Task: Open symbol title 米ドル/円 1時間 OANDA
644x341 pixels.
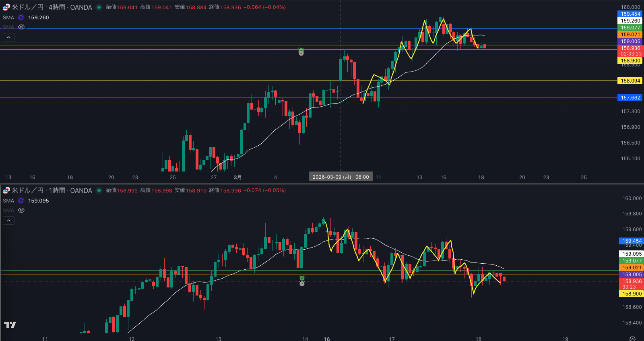Action: click(52, 190)
